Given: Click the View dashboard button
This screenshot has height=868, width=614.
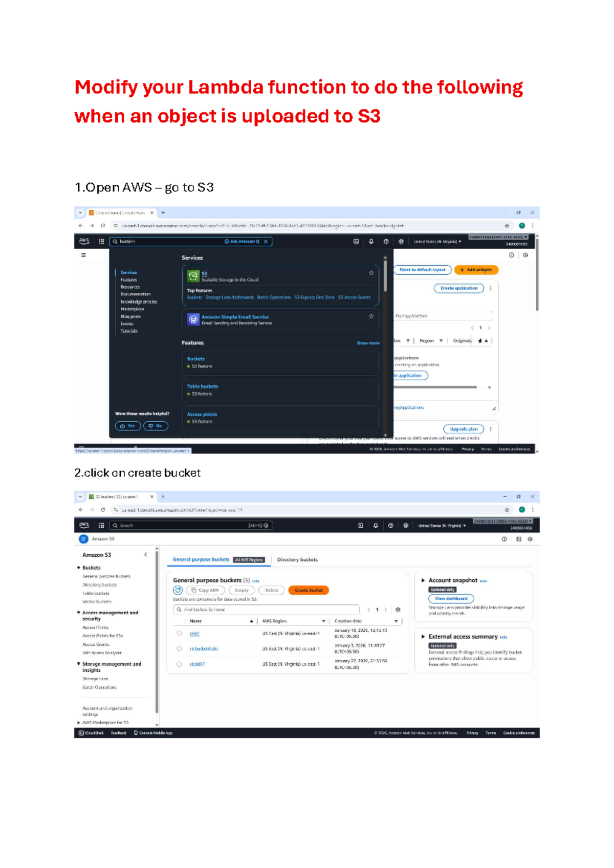Looking at the screenshot, I should click(x=451, y=598).
